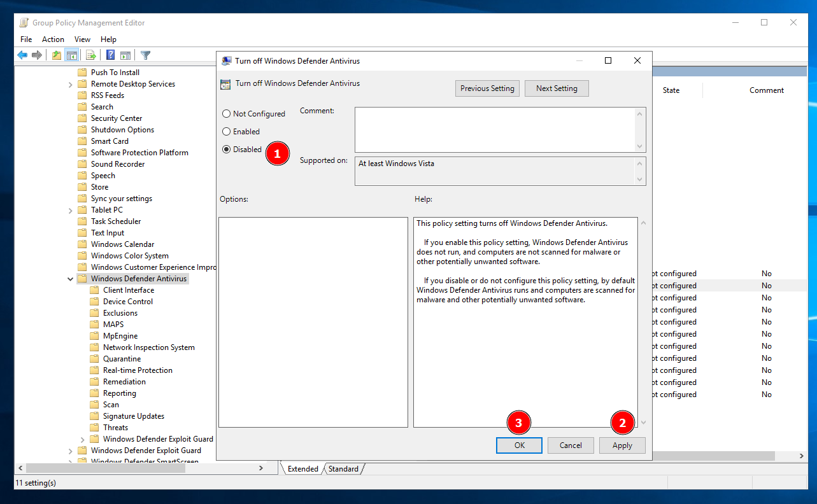
Task: Select Software Protection Platform tree item
Action: coord(139,153)
